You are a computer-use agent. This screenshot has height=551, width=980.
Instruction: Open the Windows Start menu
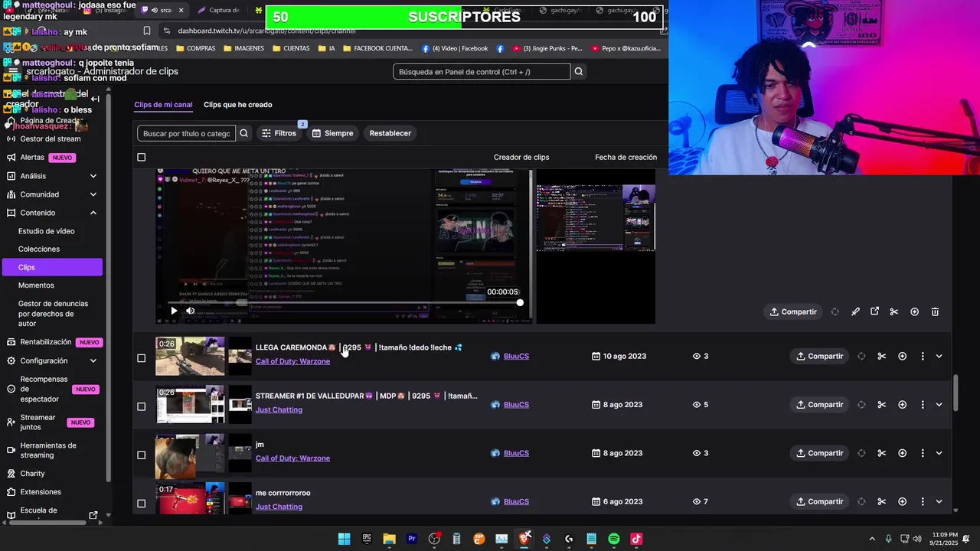coord(345,539)
